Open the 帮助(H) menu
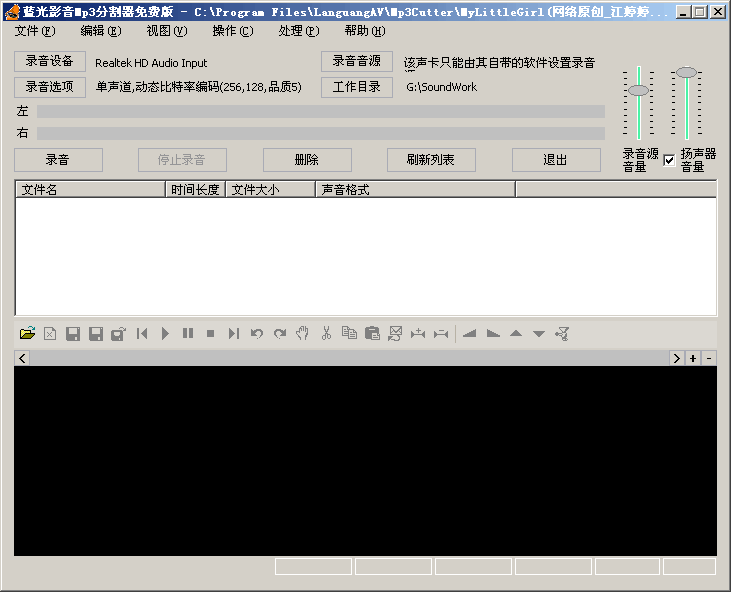This screenshot has width=731, height=592. click(365, 31)
